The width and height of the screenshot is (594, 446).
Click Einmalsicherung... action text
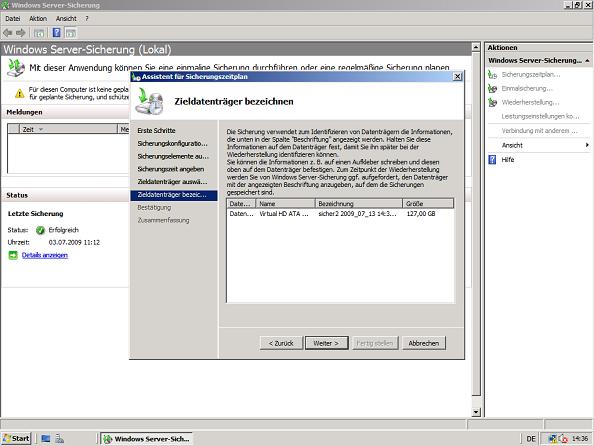point(527,88)
